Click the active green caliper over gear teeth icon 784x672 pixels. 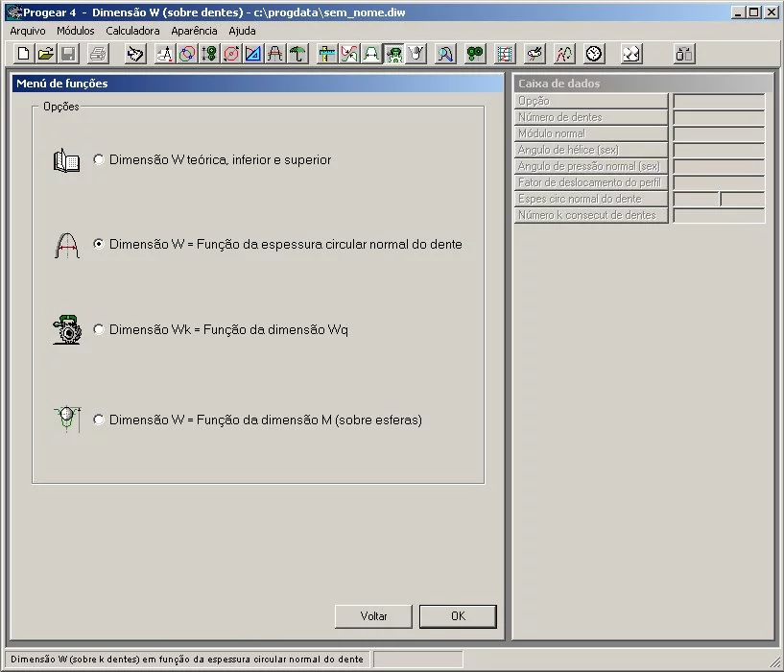(394, 54)
